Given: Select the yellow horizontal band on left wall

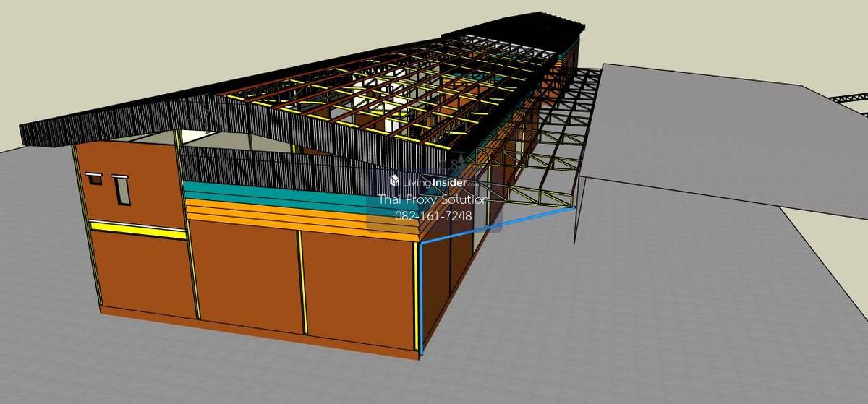Looking at the screenshot, I should point(137,230).
